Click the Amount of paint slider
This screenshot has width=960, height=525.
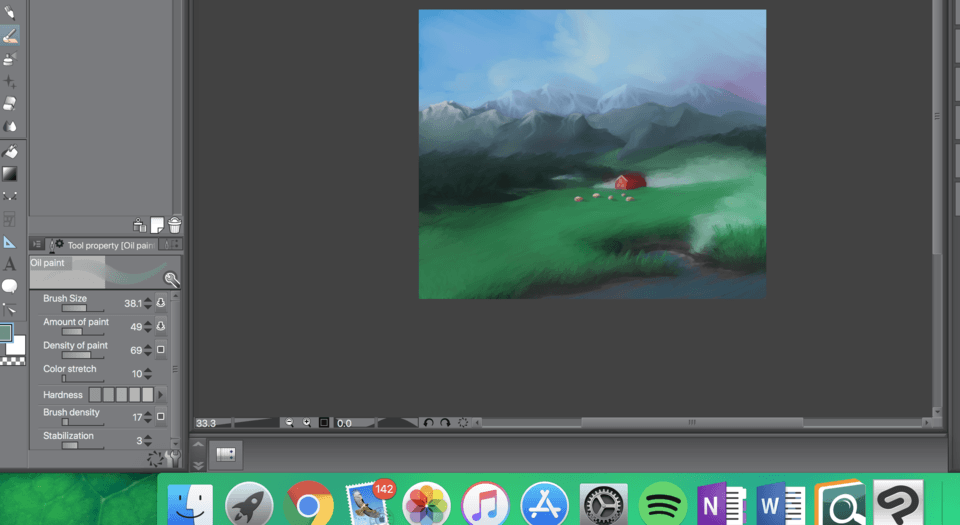pos(83,332)
